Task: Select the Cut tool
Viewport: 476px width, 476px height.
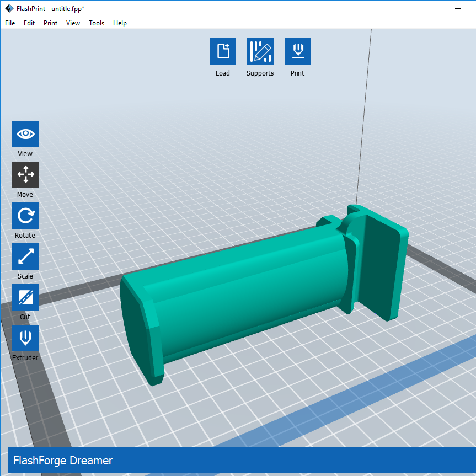Action: click(25, 297)
